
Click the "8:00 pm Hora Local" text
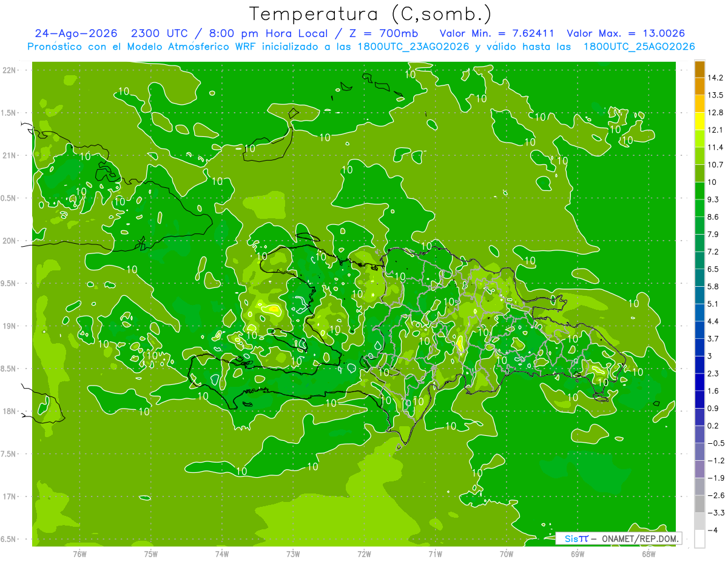(268, 33)
